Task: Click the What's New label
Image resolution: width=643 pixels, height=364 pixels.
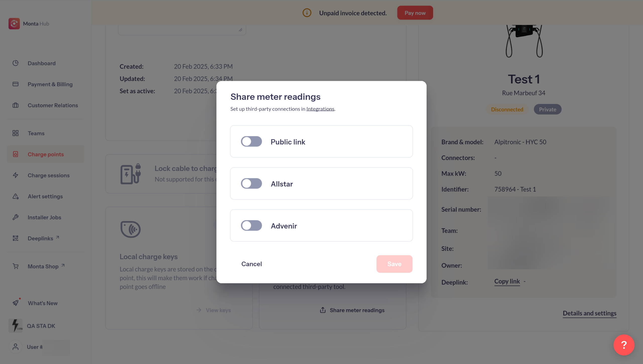Action: tap(43, 303)
